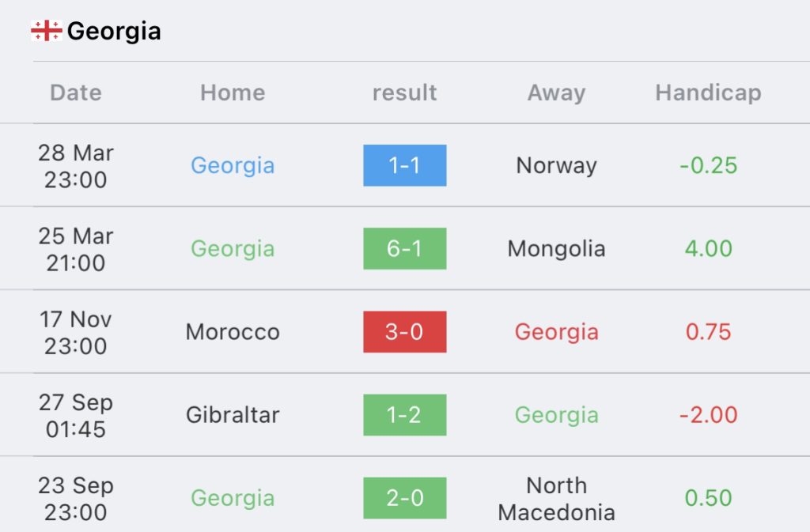Click the Handicap column header
Image resolution: width=810 pixels, height=532 pixels.
coord(708,93)
